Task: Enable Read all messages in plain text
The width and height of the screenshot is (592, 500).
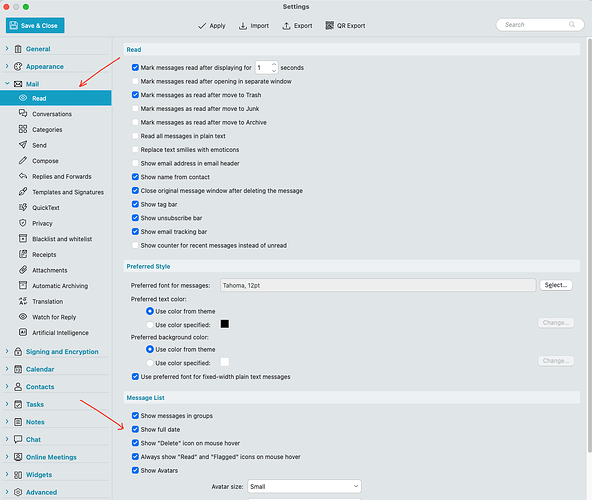Action: 135,136
